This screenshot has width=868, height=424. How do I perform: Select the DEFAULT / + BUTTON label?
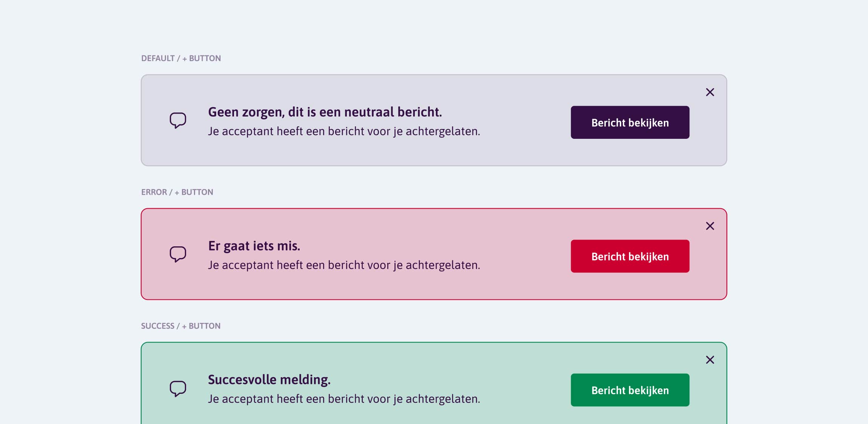click(181, 58)
